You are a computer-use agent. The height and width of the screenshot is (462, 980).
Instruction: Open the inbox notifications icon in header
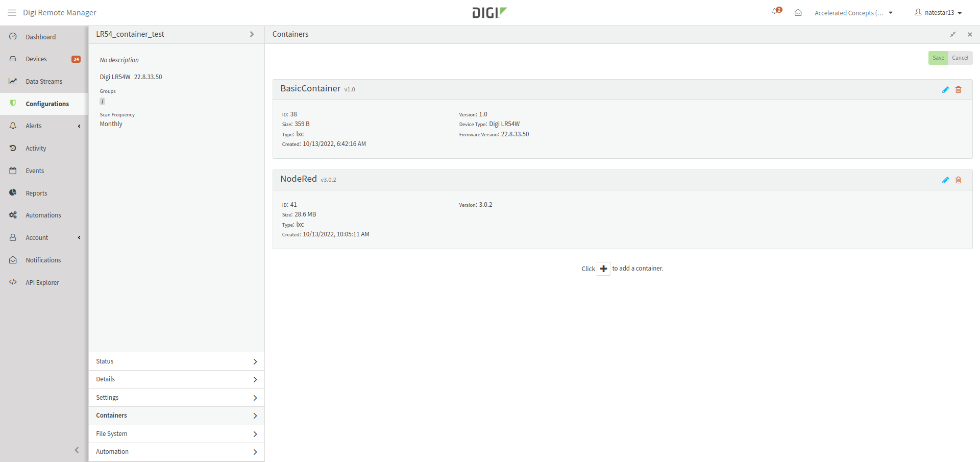pos(798,13)
